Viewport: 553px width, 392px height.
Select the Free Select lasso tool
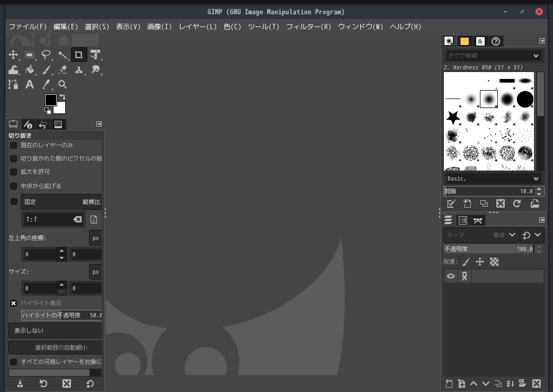tap(46, 55)
